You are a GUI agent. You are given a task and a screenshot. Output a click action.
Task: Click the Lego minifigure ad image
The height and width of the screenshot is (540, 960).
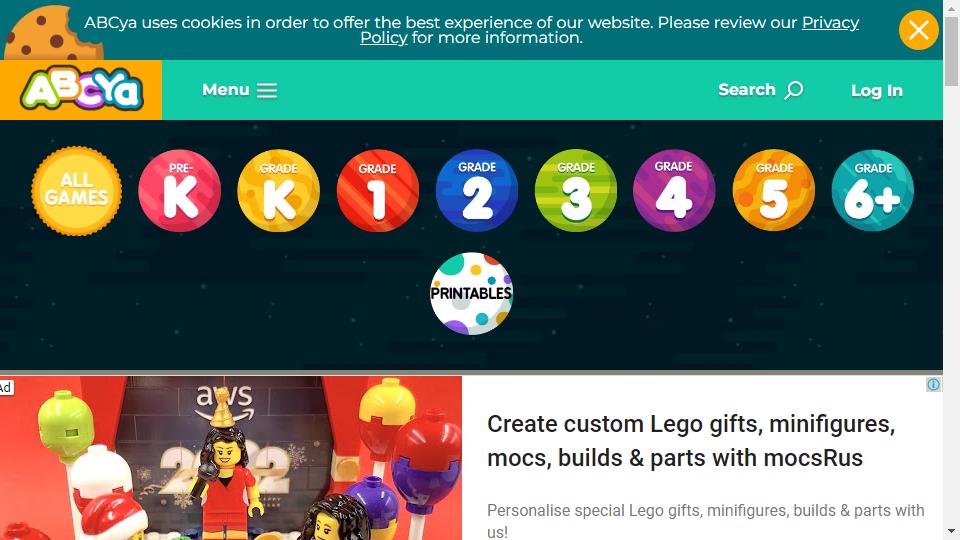(231, 458)
